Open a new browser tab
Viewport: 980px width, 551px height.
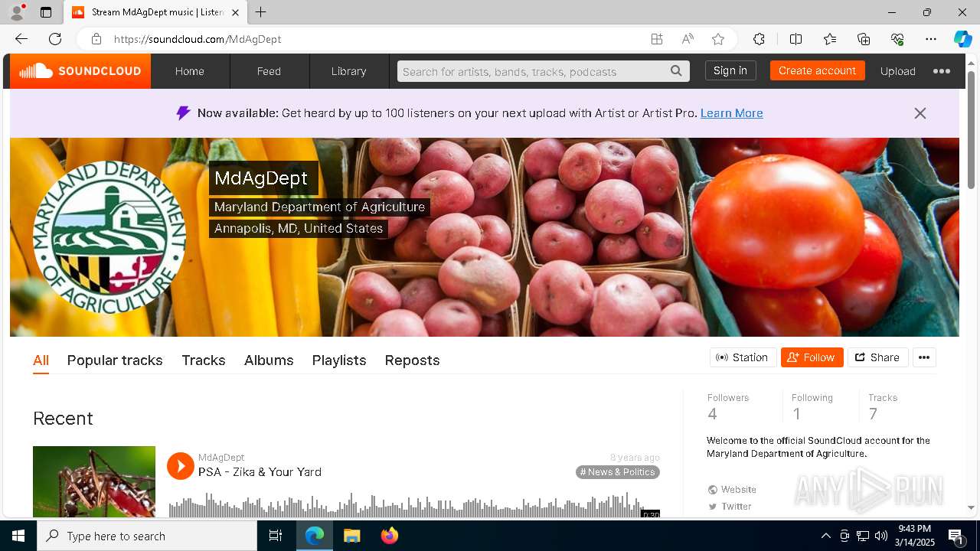click(x=261, y=12)
